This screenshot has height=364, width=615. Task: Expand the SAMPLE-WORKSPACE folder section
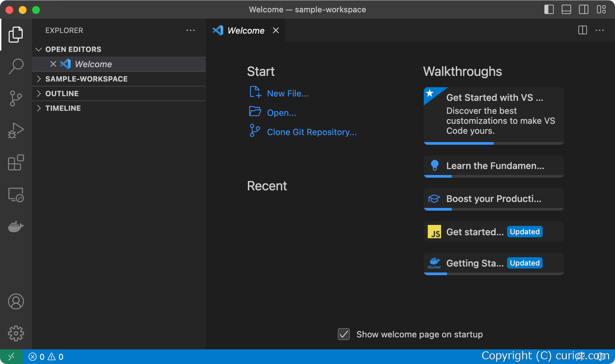[x=39, y=79]
